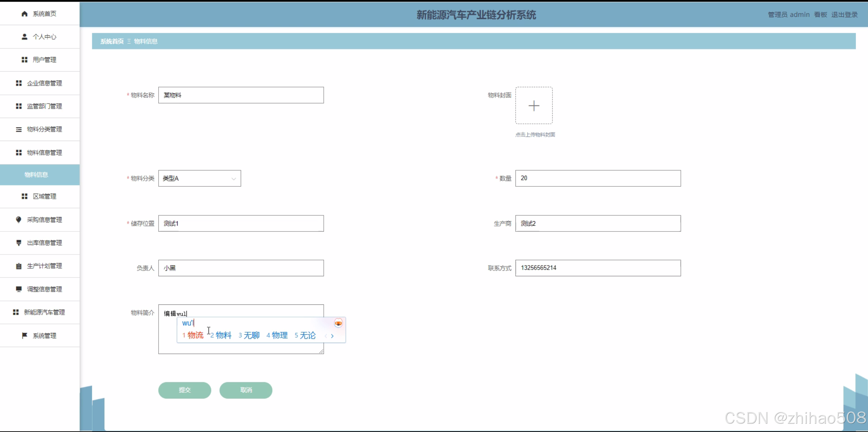Viewport: 868px width, 432px height.
Task: Click the IME emoji face icon
Action: (338, 323)
